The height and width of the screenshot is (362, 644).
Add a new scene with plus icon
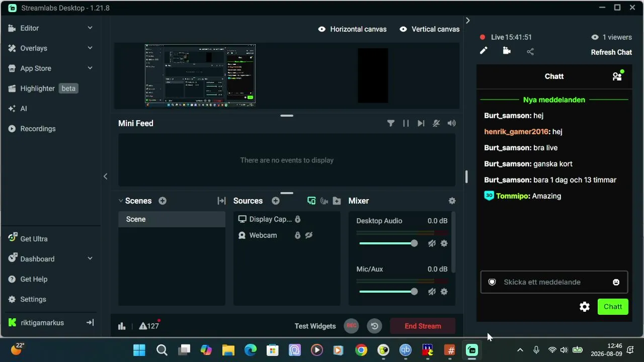163,201
